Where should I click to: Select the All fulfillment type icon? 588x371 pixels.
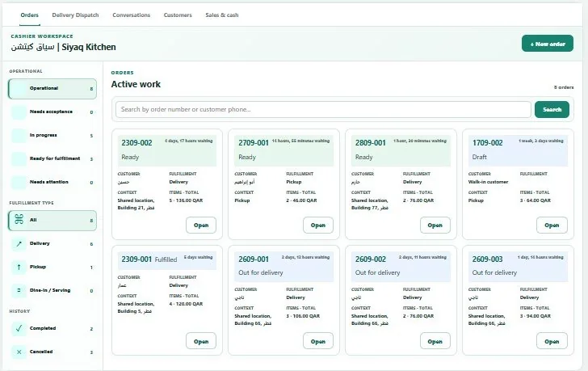pyautogui.click(x=19, y=220)
